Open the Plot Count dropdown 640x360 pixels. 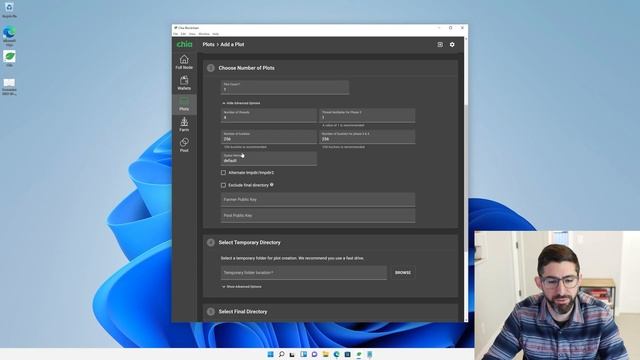tap(284, 87)
